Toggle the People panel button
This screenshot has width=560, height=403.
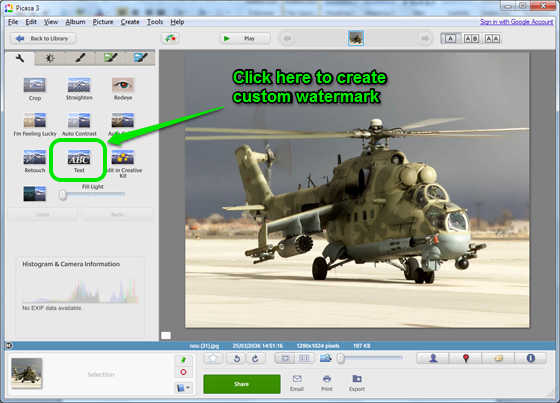(x=433, y=358)
